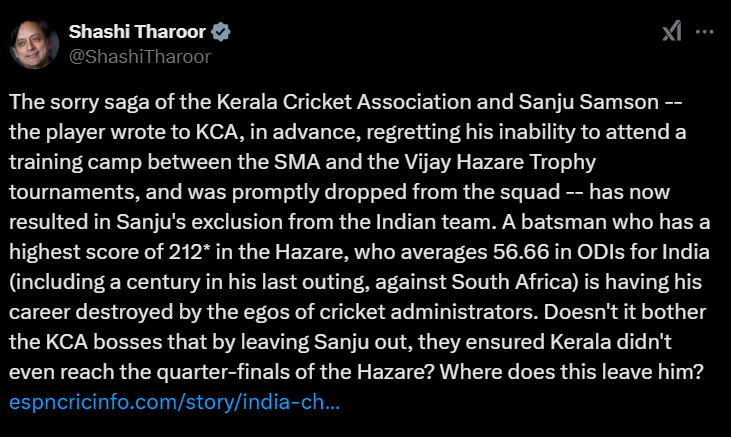Click the name "Sanju Samson" in the tweet
The width and height of the screenshot is (731, 437).
click(x=588, y=102)
